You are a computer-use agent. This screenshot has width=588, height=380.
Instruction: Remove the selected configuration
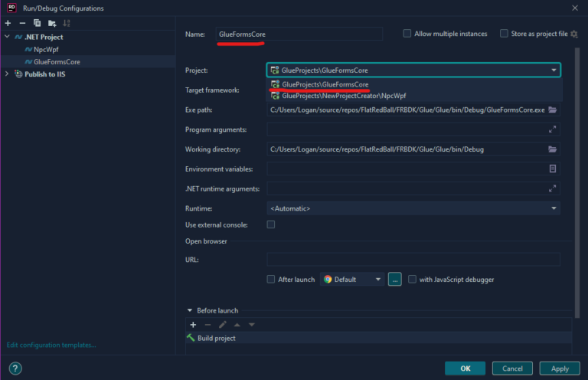coord(22,23)
